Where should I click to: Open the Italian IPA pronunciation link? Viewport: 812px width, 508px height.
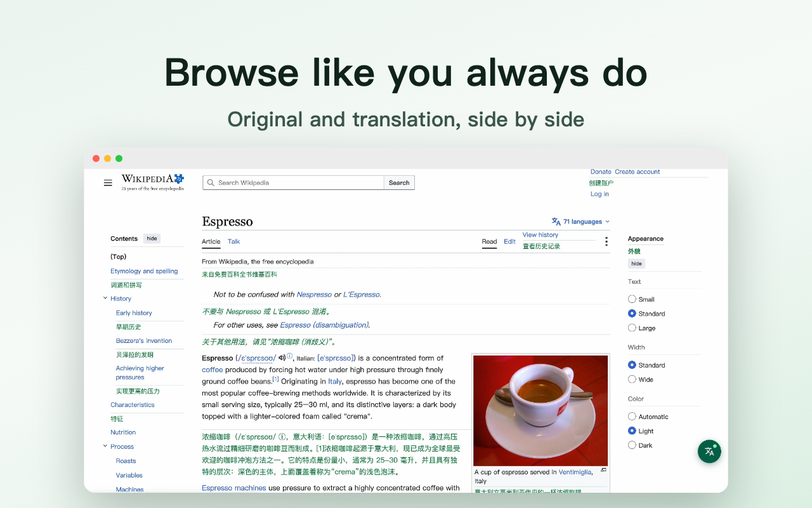pos(336,358)
